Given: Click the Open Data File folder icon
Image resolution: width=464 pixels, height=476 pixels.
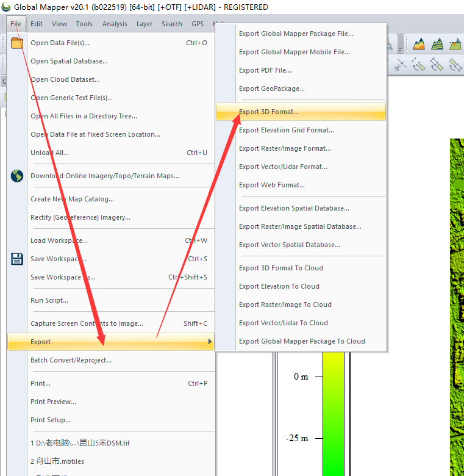Looking at the screenshot, I should (x=17, y=43).
